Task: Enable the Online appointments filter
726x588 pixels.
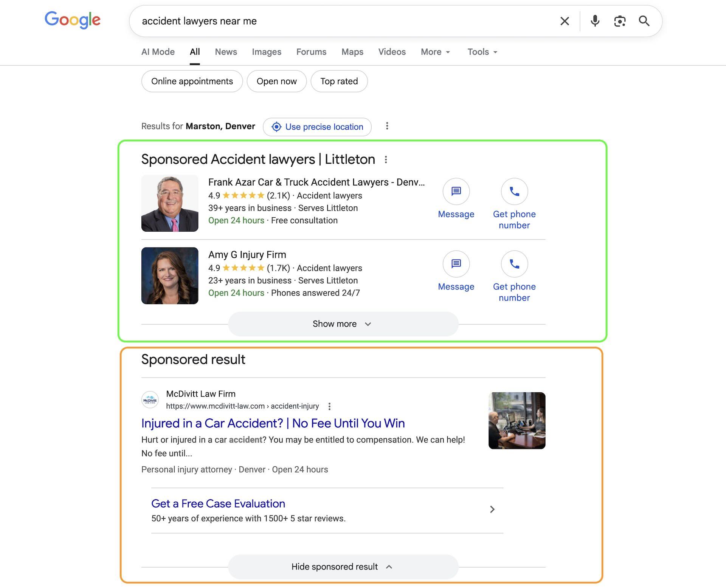Action: 192,81
